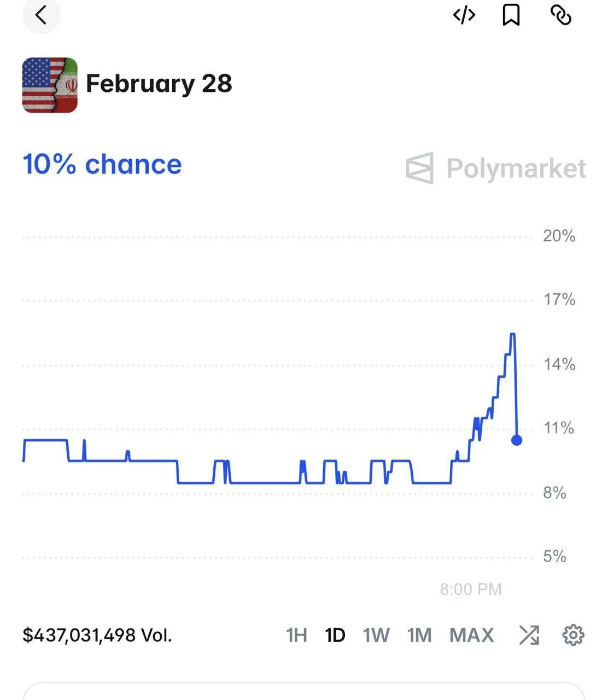
Task: Click the 8:00 PM time axis label
Action: [x=471, y=589]
